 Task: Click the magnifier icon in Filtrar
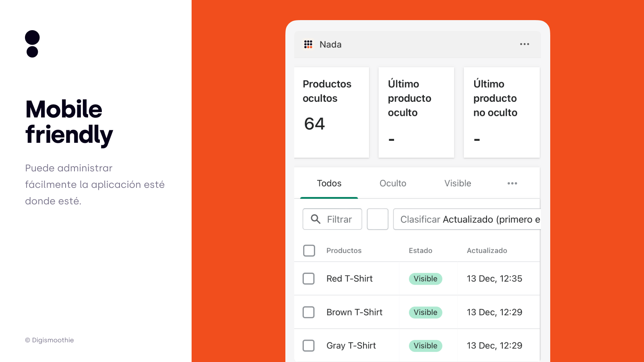coord(316,219)
